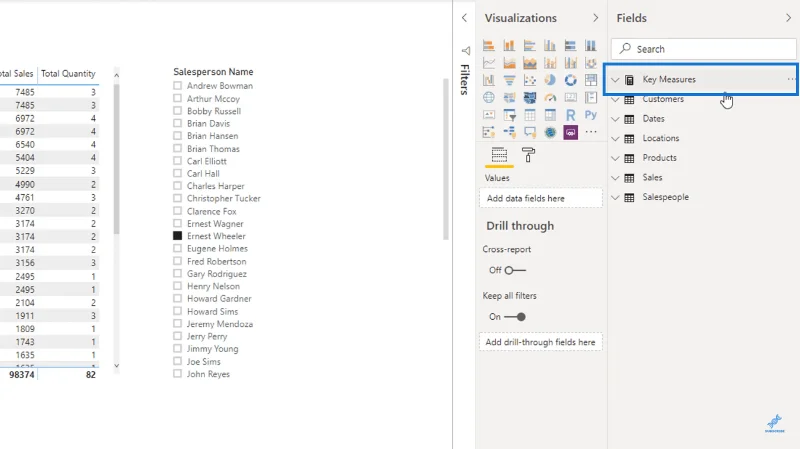This screenshot has width=800, height=449.
Task: Select the PowerApps purple visual icon
Action: (570, 133)
